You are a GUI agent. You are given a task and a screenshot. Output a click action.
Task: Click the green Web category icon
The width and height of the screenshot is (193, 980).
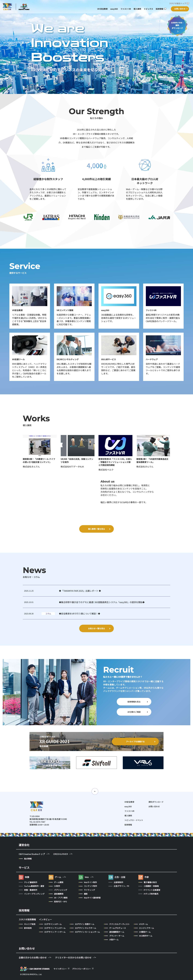[x=81, y=877]
